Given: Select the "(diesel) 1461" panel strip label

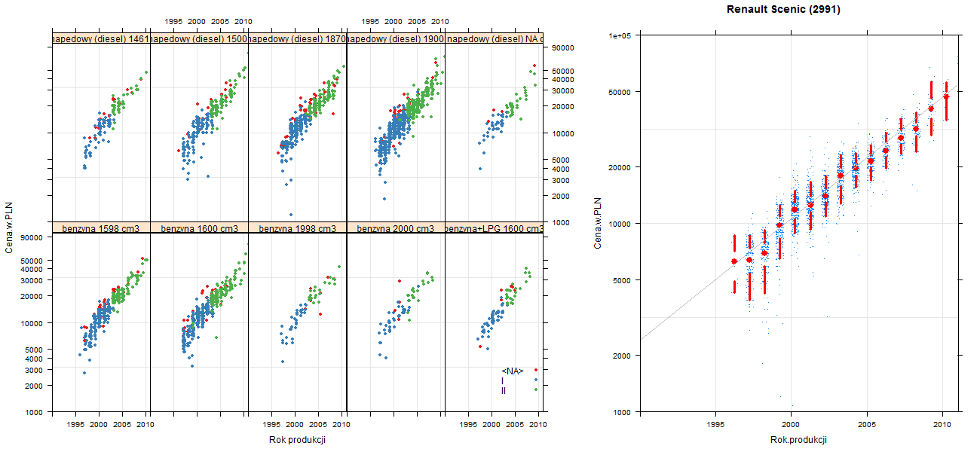Looking at the screenshot, I should 101,39.
